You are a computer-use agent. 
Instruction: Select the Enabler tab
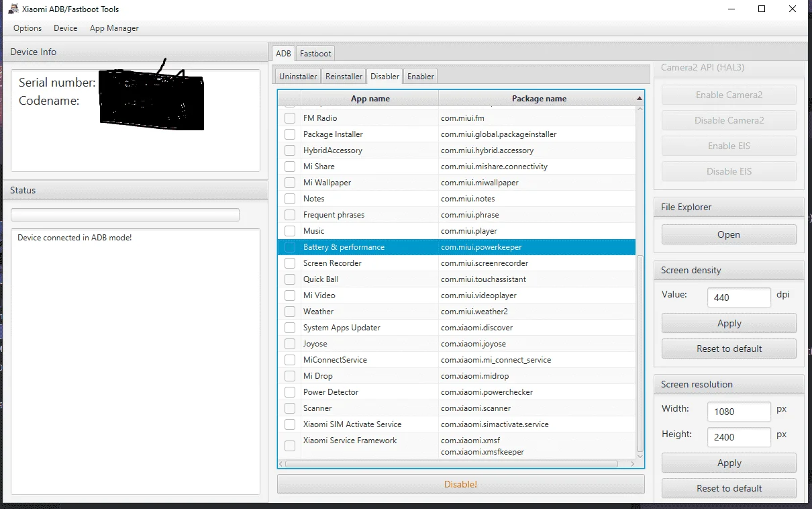coord(421,77)
